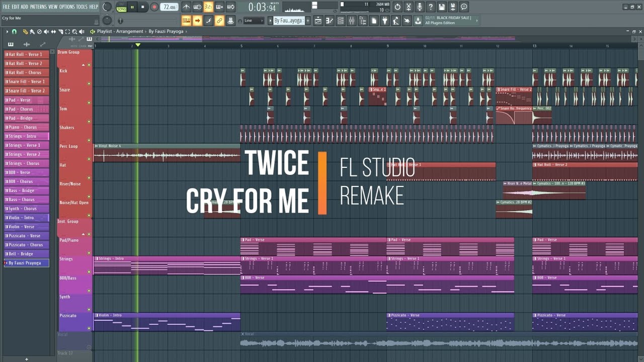The image size is (644, 362).
Task: Save the project with floppy icon
Action: pos(442,7)
